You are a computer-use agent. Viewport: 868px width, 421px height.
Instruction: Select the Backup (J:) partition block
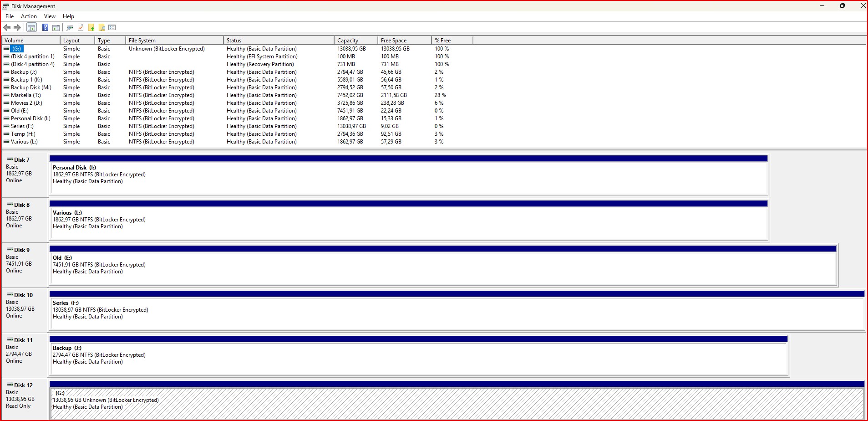click(419, 356)
